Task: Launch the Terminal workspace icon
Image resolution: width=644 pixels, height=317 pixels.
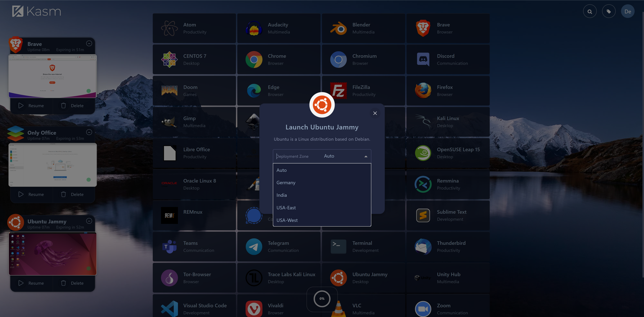Action: pyautogui.click(x=338, y=247)
